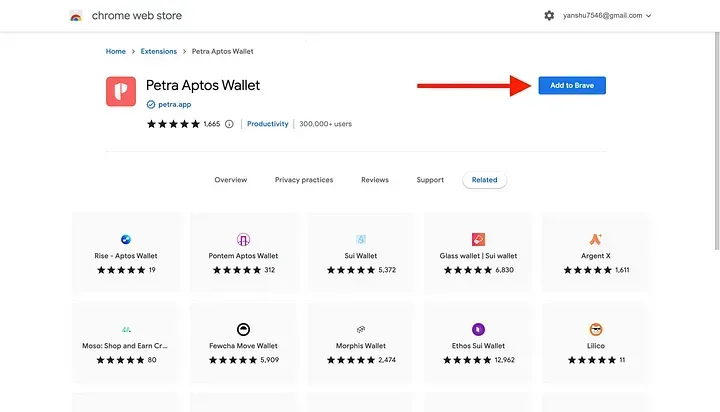Click the rating info icon next to 1,665
720x412 pixels.
click(229, 124)
